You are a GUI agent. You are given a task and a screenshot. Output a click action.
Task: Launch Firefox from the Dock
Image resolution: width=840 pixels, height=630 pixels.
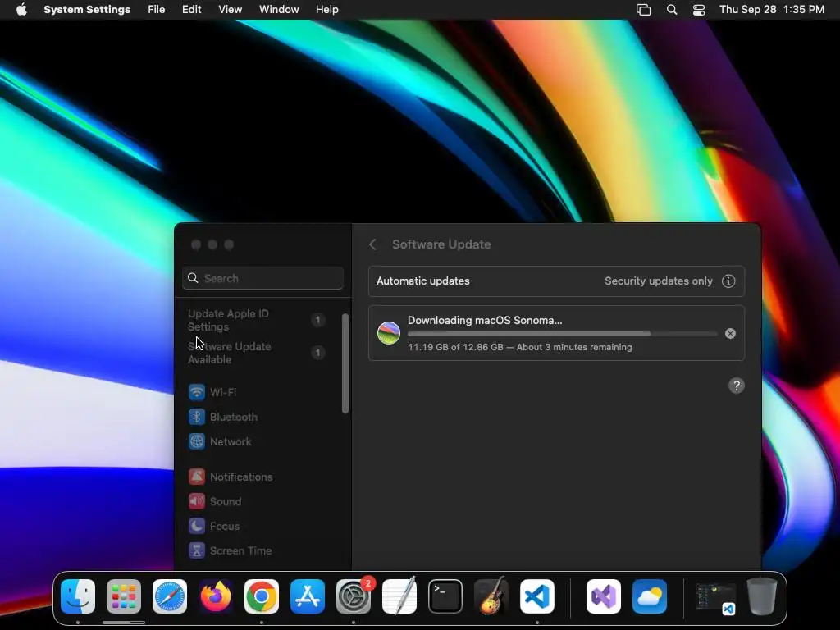[x=216, y=596]
